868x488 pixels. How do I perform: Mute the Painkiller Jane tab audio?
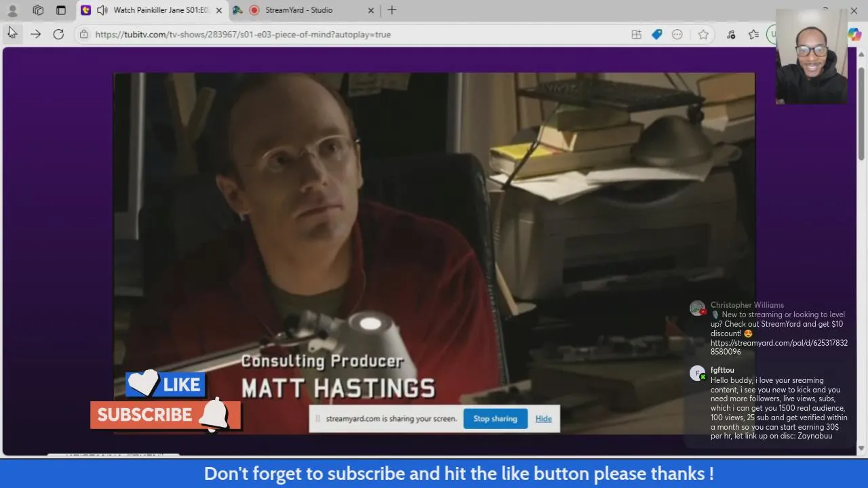pos(102,10)
